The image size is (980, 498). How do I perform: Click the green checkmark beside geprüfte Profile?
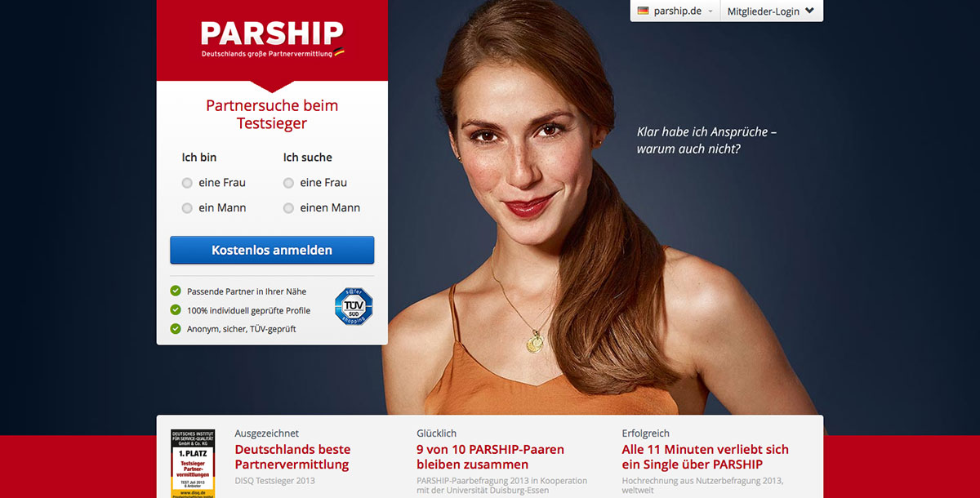click(x=176, y=310)
